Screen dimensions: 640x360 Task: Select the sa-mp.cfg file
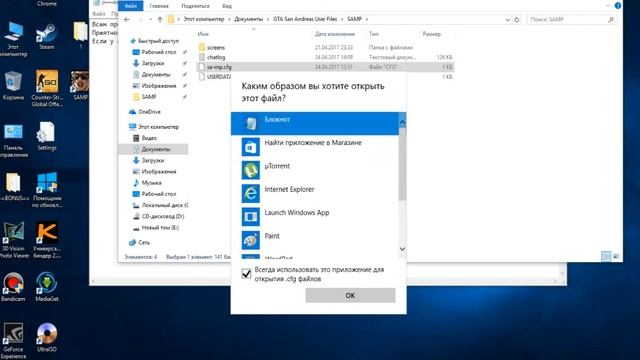pyautogui.click(x=219, y=67)
